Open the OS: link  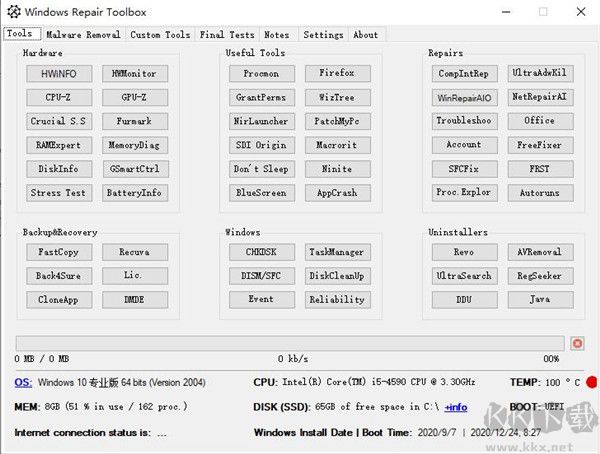coord(23,382)
